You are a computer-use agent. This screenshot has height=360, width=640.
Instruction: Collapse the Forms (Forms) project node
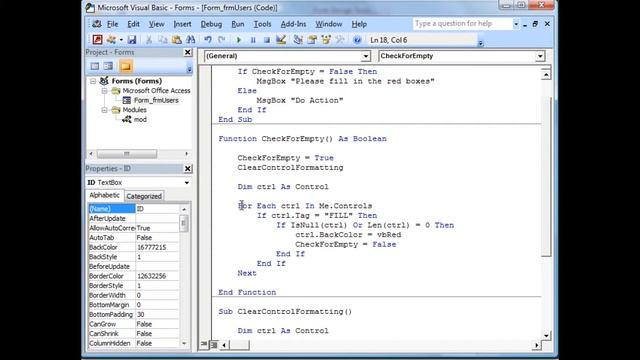click(93, 81)
